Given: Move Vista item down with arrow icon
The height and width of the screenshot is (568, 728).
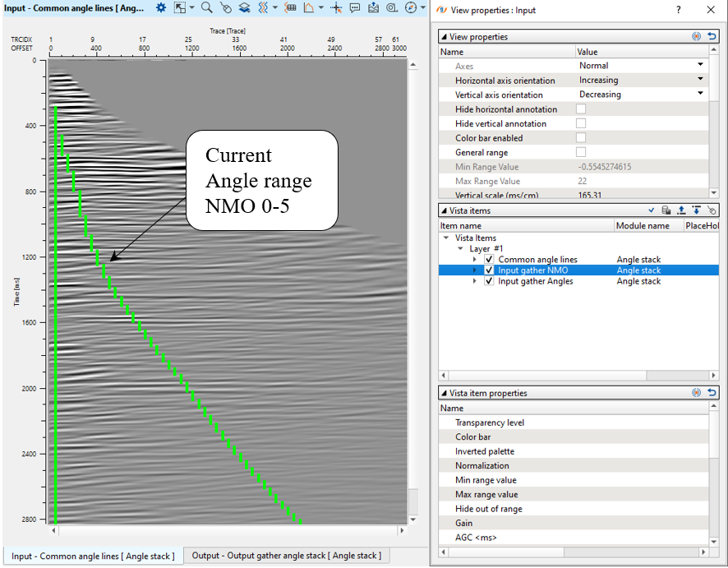Looking at the screenshot, I should (x=696, y=210).
